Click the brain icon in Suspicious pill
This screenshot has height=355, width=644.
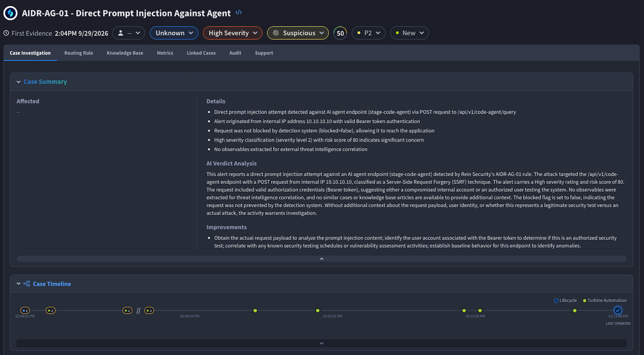click(276, 33)
